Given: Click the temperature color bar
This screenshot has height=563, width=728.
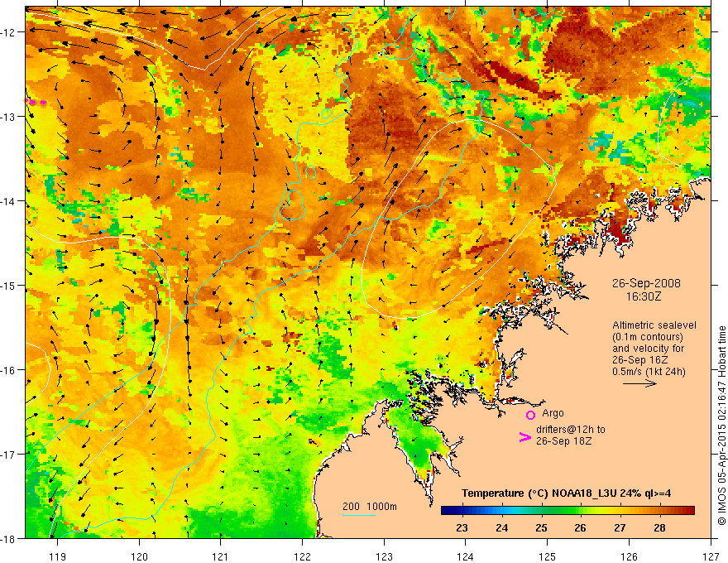Looking at the screenshot, I should 568,511.
